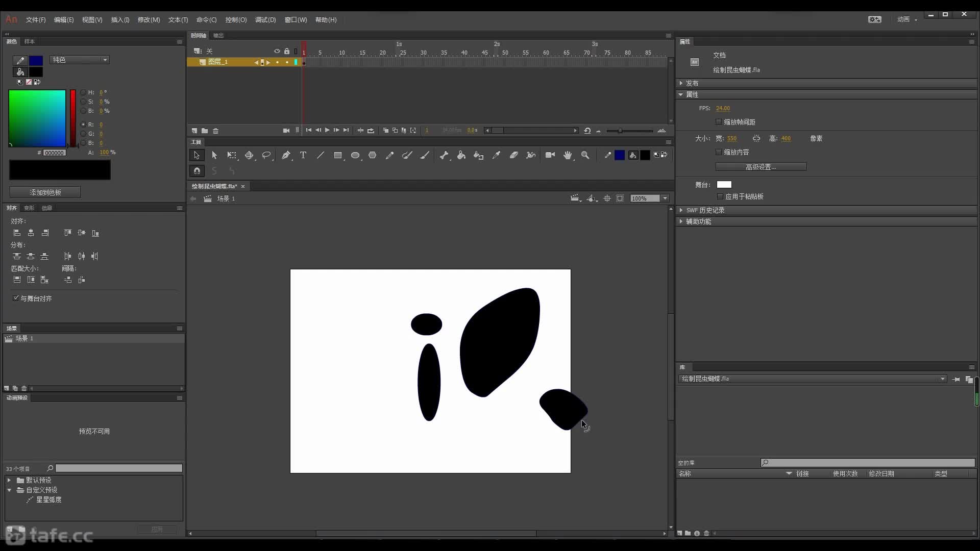The height and width of the screenshot is (551, 980).
Task: Toggle lock icon for all layers
Action: point(287,51)
